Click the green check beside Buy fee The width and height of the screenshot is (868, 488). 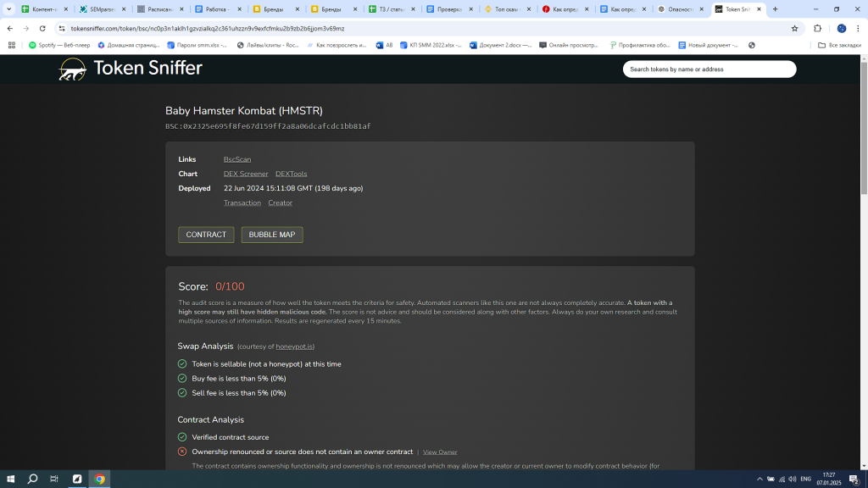[182, 379]
